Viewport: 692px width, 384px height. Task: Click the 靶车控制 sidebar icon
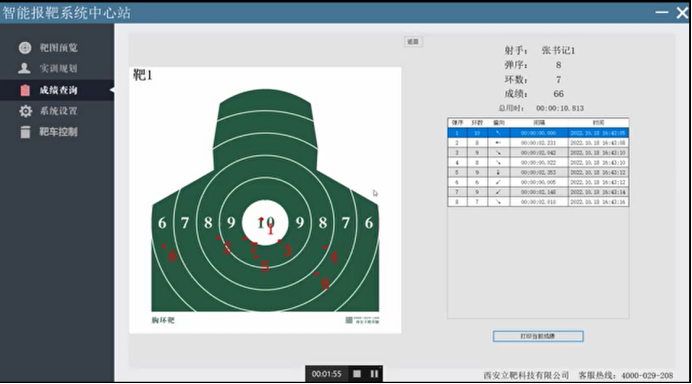point(26,132)
